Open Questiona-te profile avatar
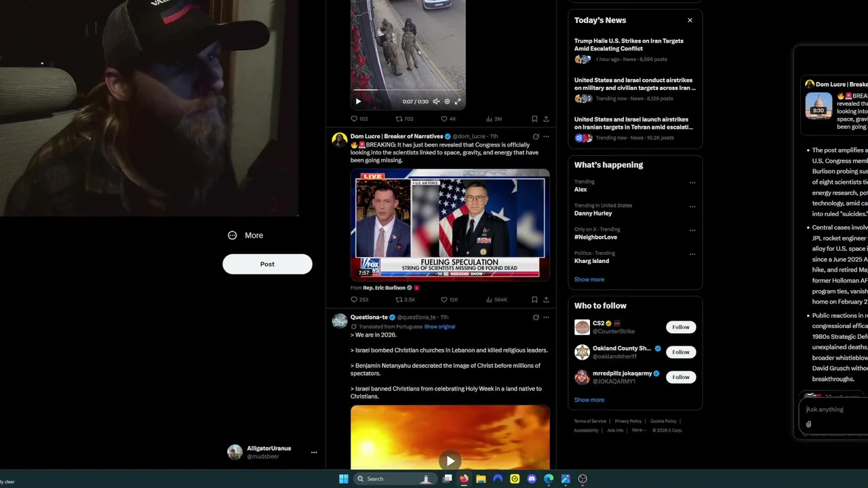 (x=339, y=321)
